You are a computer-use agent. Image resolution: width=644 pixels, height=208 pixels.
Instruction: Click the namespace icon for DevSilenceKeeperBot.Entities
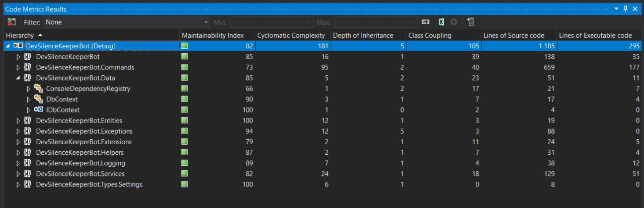(x=28, y=121)
